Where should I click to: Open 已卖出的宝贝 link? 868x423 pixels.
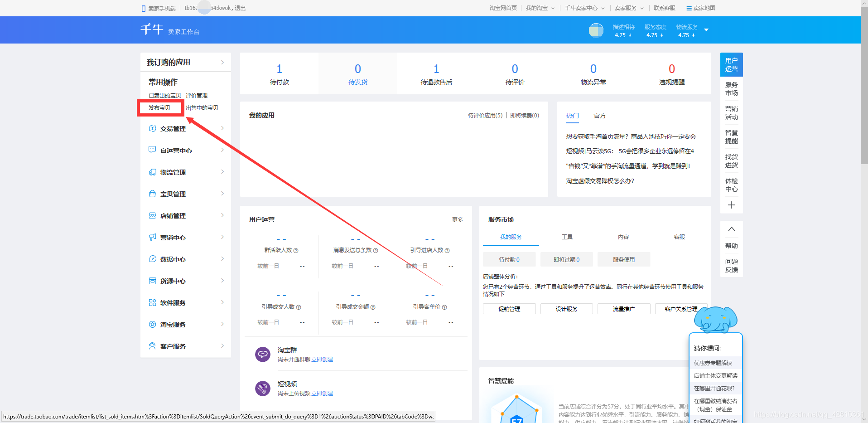tap(165, 96)
